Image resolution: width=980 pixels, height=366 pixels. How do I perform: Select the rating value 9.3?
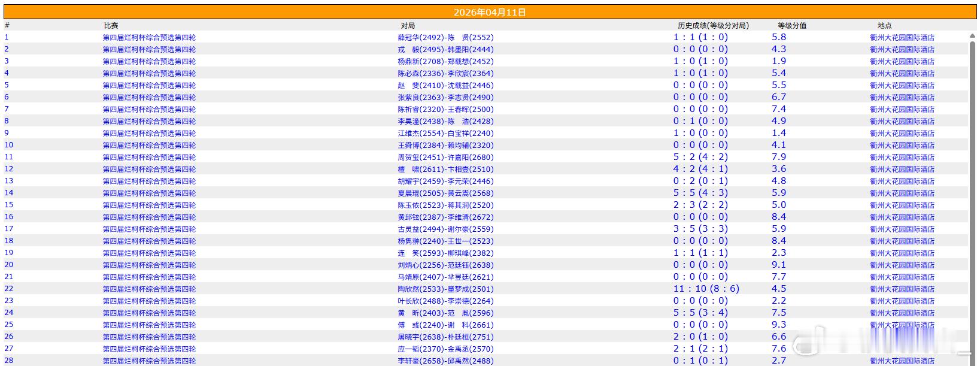(779, 325)
